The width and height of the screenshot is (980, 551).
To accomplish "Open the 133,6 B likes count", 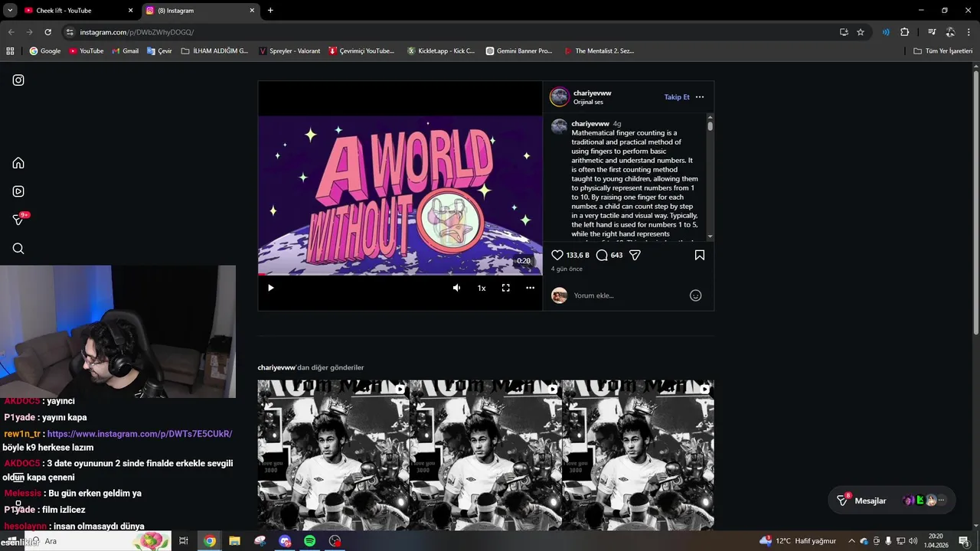I will (578, 255).
